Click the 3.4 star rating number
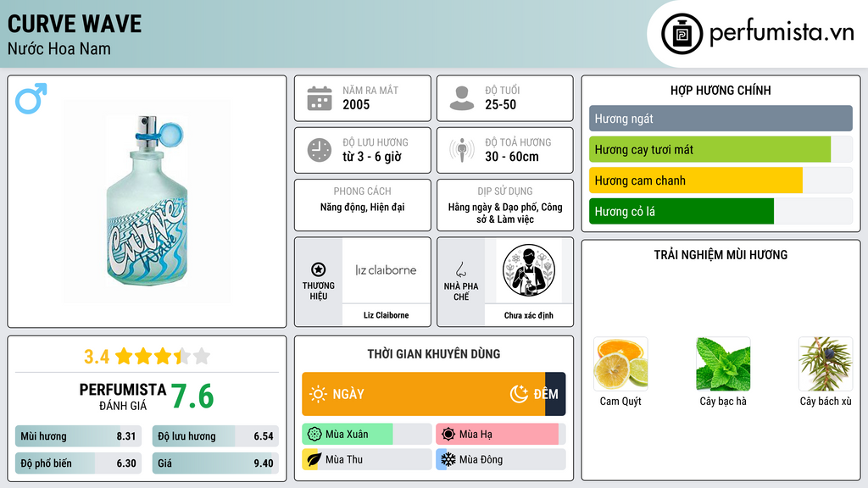Screen dimensions: 868x488 97,357
